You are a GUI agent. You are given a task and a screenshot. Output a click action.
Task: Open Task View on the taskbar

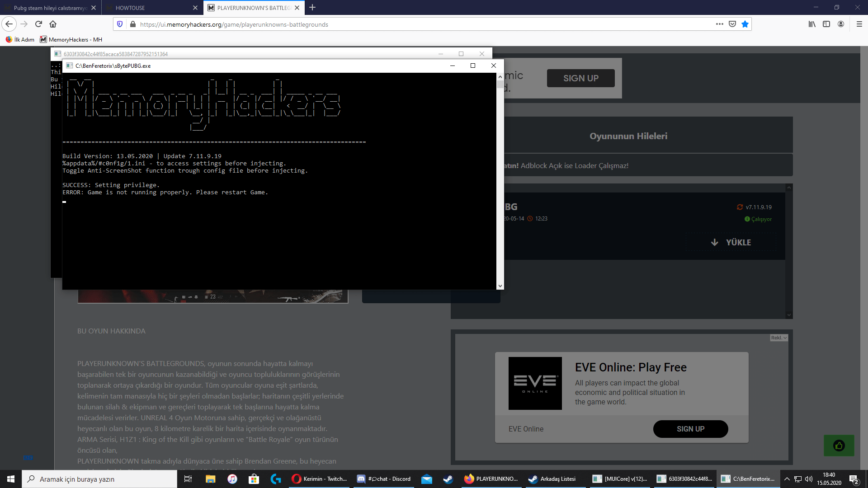pyautogui.click(x=188, y=479)
